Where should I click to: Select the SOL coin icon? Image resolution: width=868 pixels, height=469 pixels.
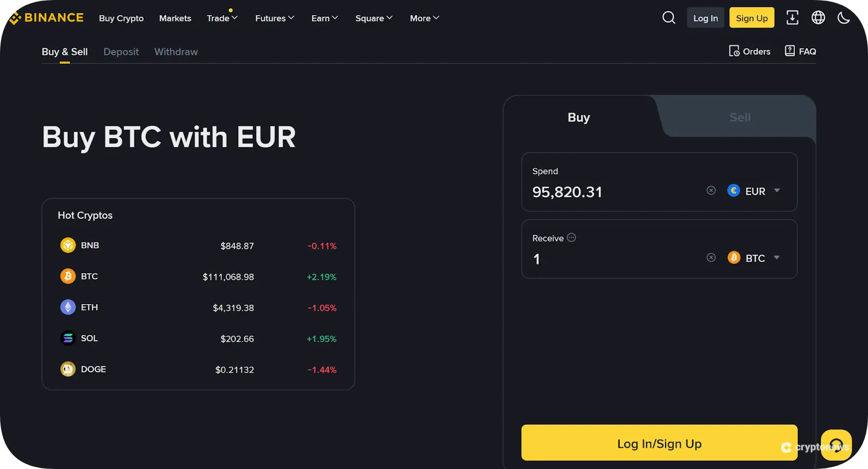(x=67, y=338)
